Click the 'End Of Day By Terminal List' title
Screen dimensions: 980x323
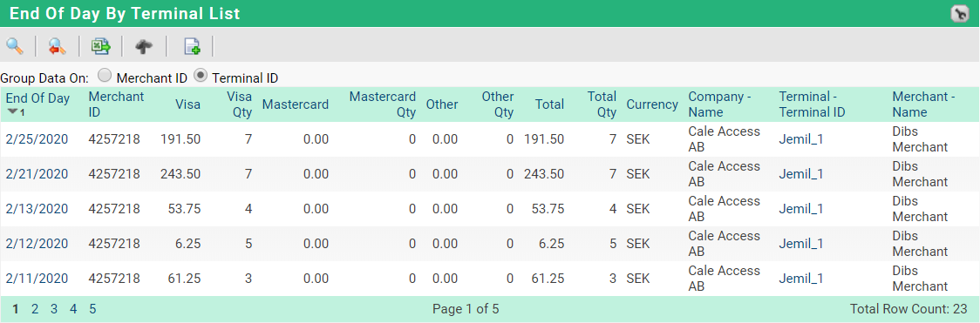pyautogui.click(x=125, y=14)
